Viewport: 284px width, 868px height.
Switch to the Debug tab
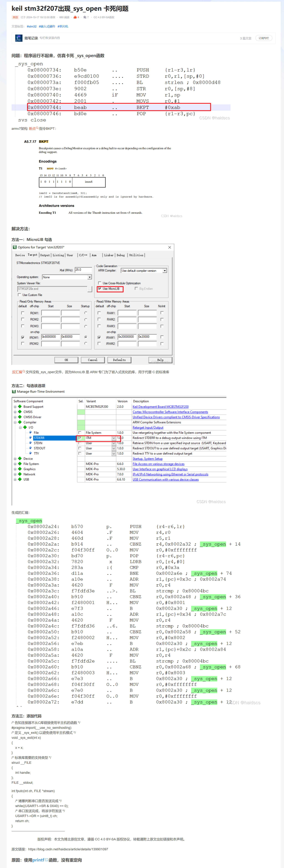(121, 255)
